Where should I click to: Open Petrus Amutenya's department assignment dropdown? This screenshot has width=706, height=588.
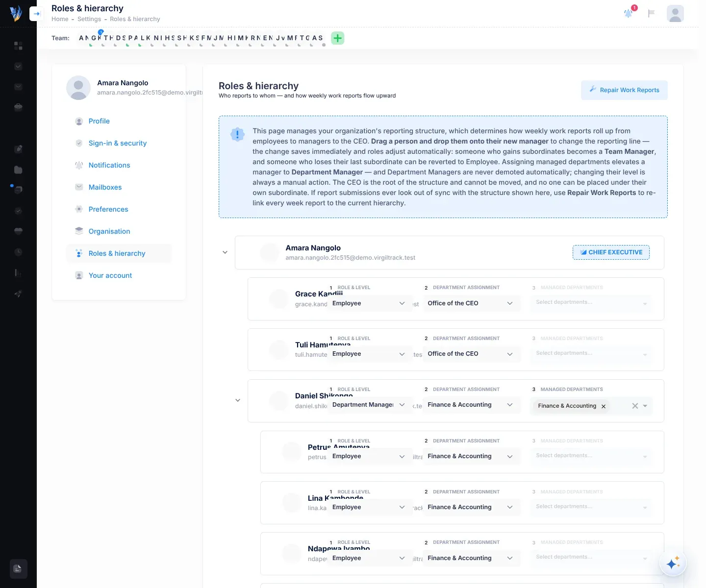pos(471,456)
